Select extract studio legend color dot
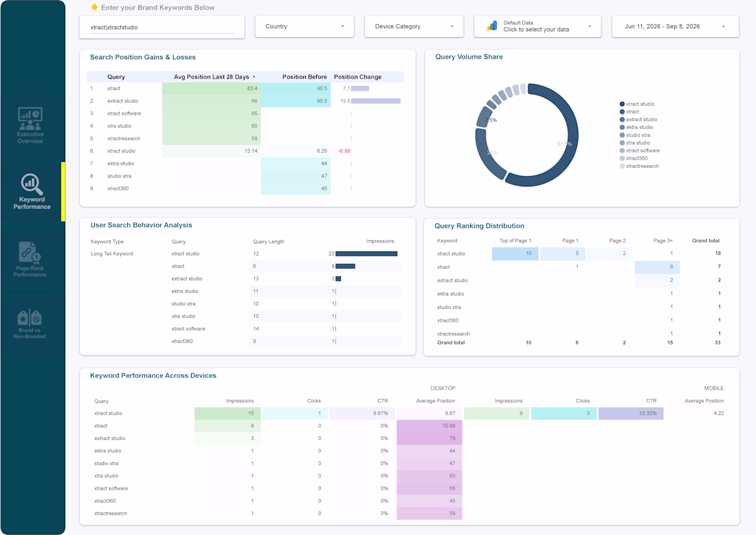Screen dimensions: 756x535 pos(622,120)
